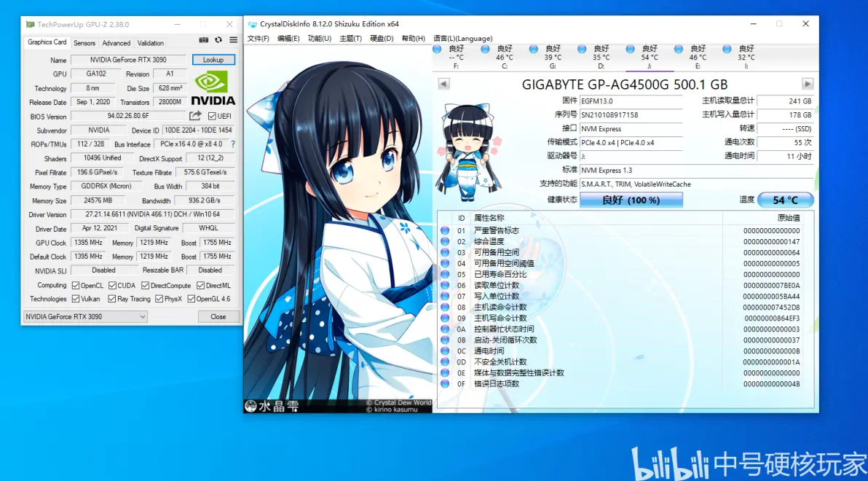Toggle the UEFI checkbox

(211, 116)
